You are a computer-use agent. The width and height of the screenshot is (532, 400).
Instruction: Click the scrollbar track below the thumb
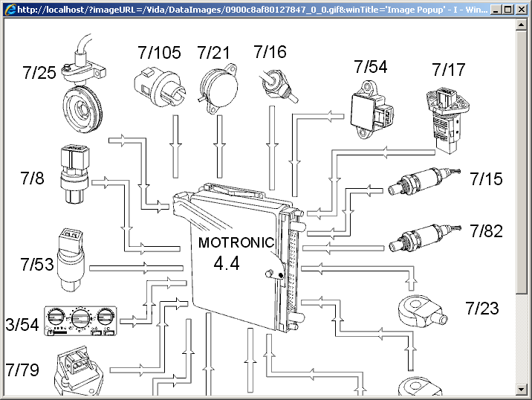coord(521,339)
